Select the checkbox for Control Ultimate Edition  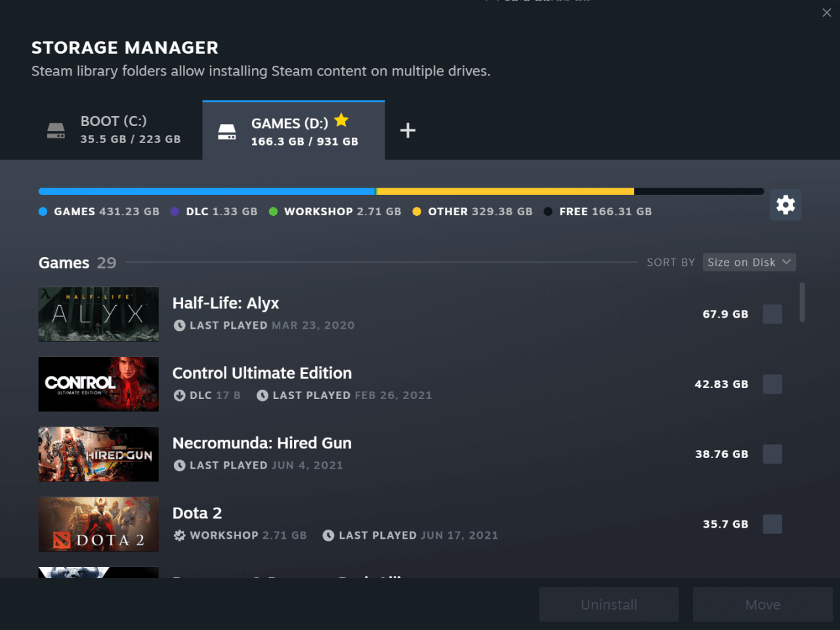[x=772, y=384]
